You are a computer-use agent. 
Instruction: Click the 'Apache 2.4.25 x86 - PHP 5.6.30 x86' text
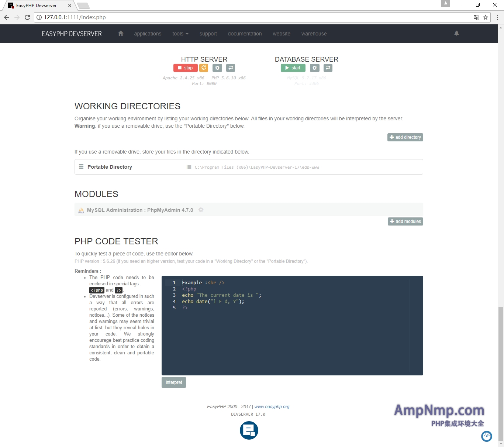(204, 78)
